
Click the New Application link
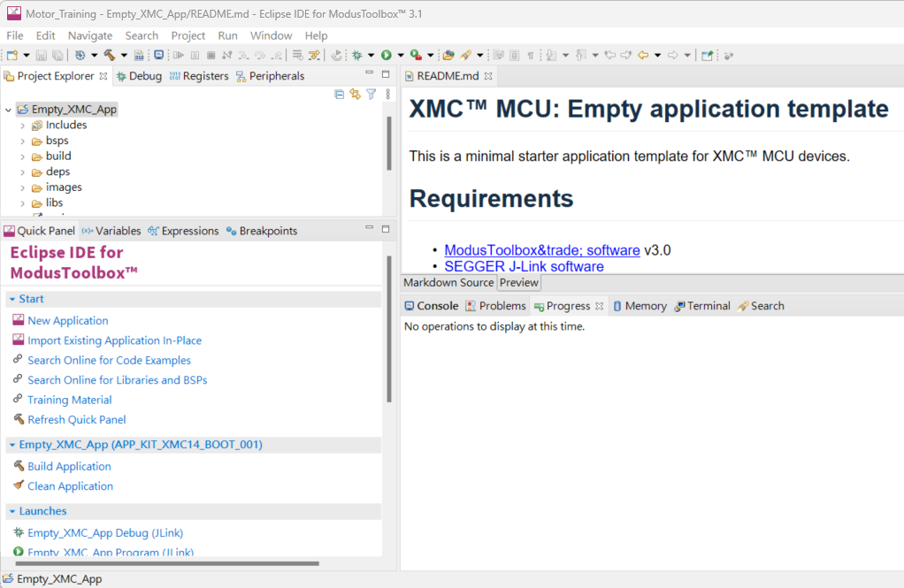point(67,321)
